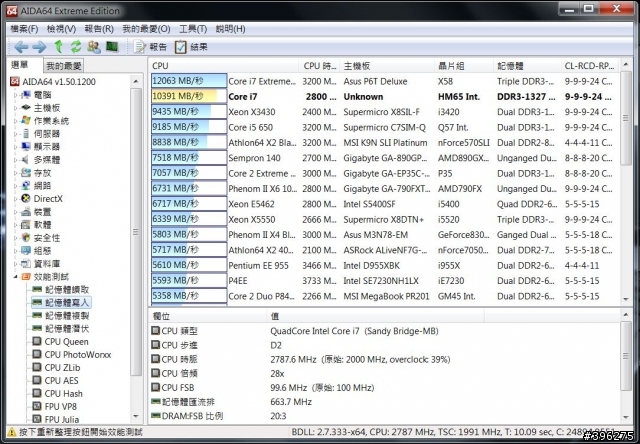Click the CPU column header
640x444 pixels.
[x=223, y=66]
